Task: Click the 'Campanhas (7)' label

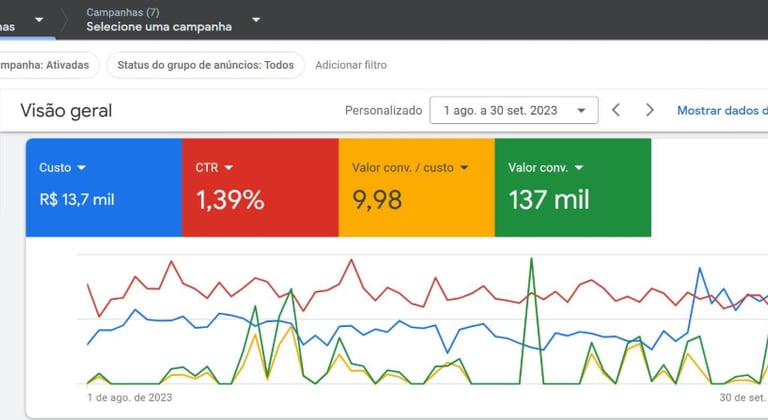Action: coord(123,12)
